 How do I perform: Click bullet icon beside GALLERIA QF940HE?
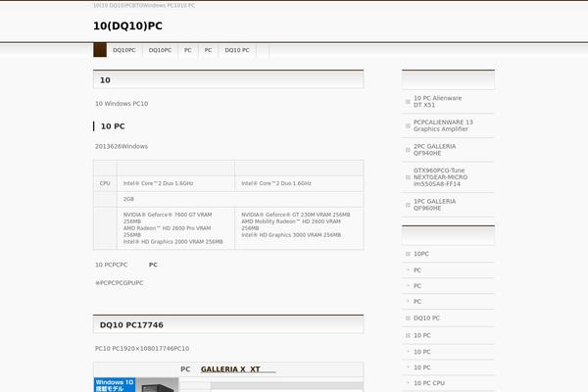(408, 150)
